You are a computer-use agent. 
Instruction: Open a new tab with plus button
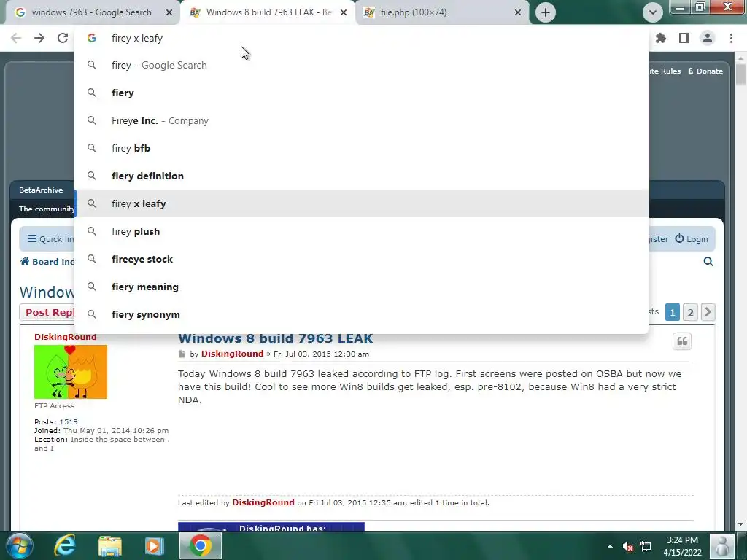coord(546,12)
